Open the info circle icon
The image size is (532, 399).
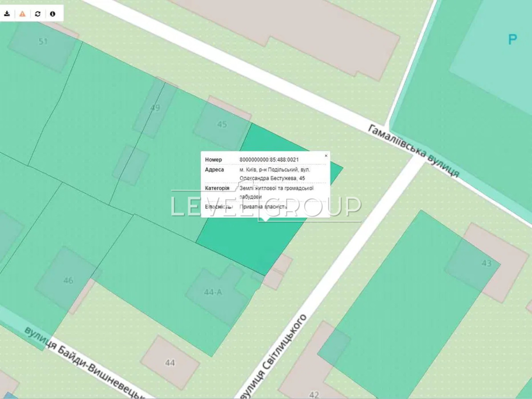point(53,14)
